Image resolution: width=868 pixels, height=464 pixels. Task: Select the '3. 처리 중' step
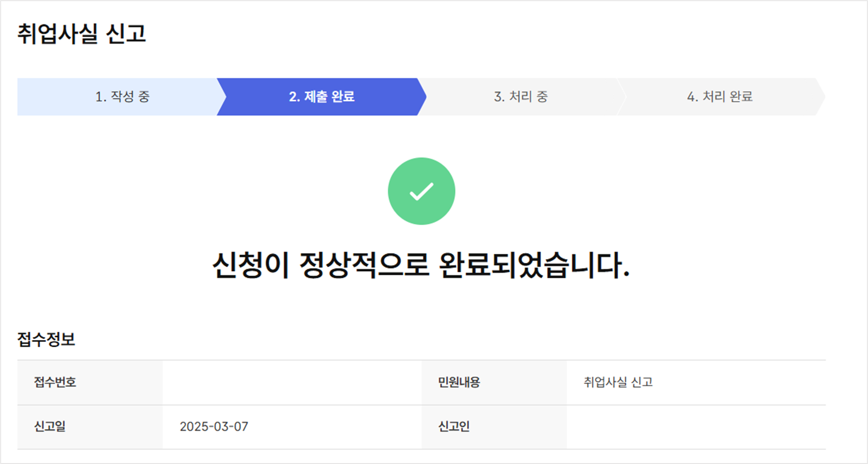coord(521,97)
